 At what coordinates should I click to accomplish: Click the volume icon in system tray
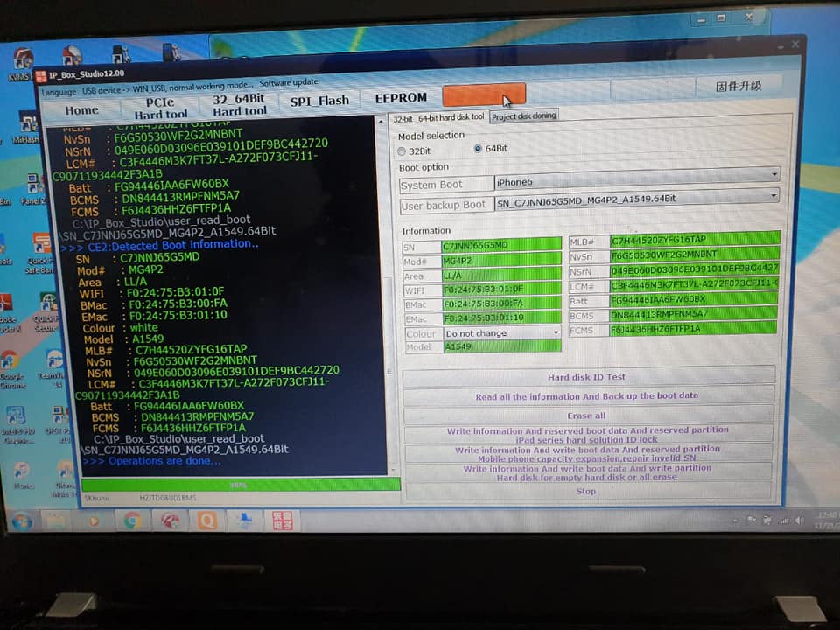tap(799, 521)
